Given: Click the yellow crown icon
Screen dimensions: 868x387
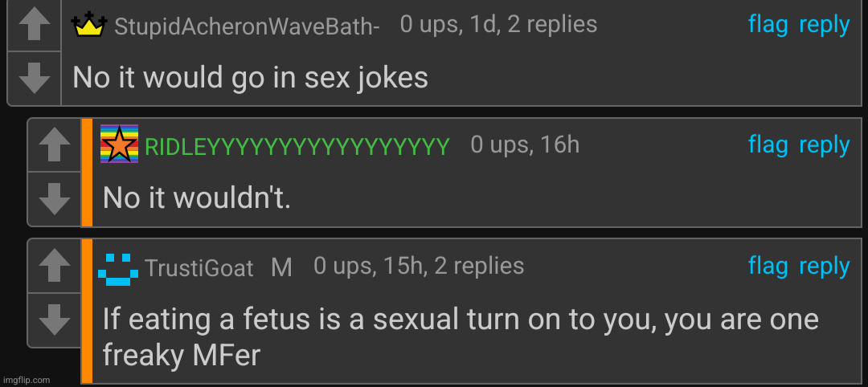Looking at the screenshot, I should point(89,26).
